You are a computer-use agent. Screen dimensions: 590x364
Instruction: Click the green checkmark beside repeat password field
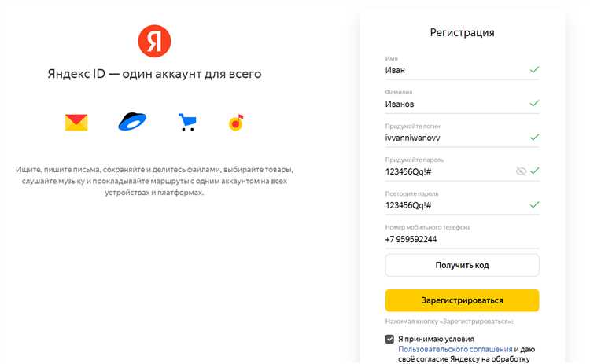(x=535, y=205)
